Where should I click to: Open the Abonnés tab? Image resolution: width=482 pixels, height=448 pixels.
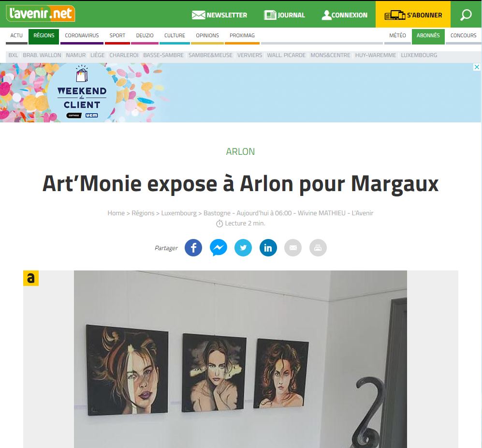(x=428, y=36)
